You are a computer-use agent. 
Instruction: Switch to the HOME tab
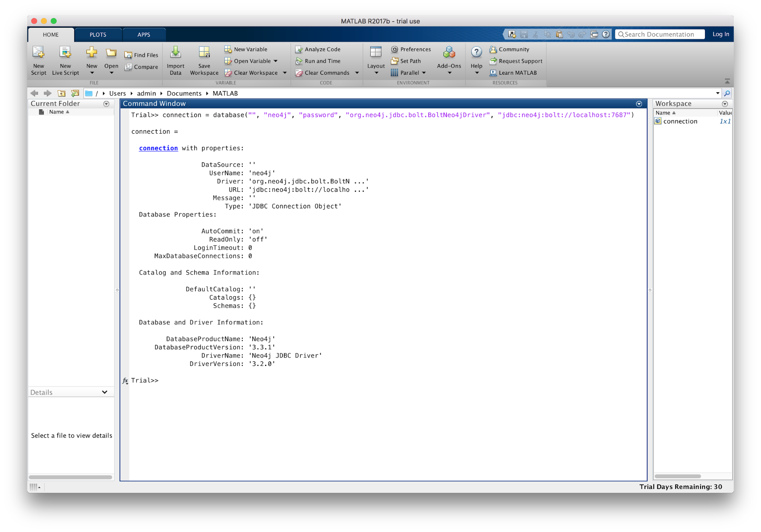pos(51,35)
